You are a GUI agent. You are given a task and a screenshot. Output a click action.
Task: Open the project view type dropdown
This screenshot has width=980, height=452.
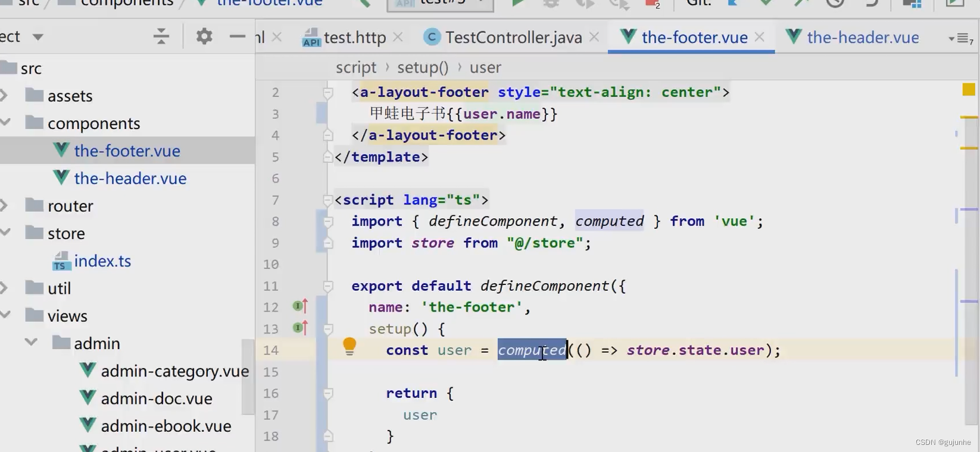[x=38, y=37]
